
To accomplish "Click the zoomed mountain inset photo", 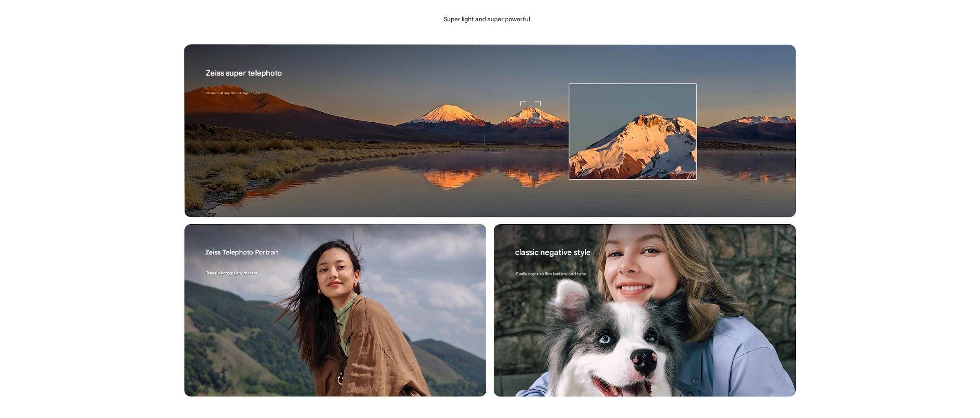I will [x=632, y=131].
